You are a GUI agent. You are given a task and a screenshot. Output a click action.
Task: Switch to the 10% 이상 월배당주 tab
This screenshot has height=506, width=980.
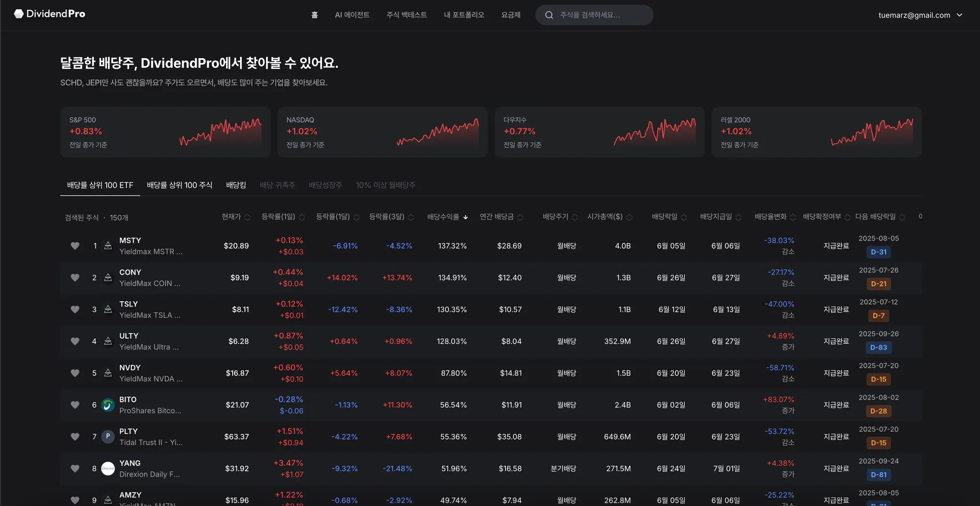[386, 185]
